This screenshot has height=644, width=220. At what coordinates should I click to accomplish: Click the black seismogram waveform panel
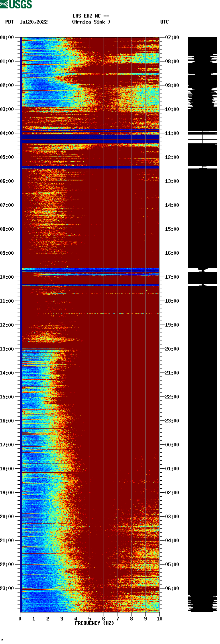click(x=202, y=324)
